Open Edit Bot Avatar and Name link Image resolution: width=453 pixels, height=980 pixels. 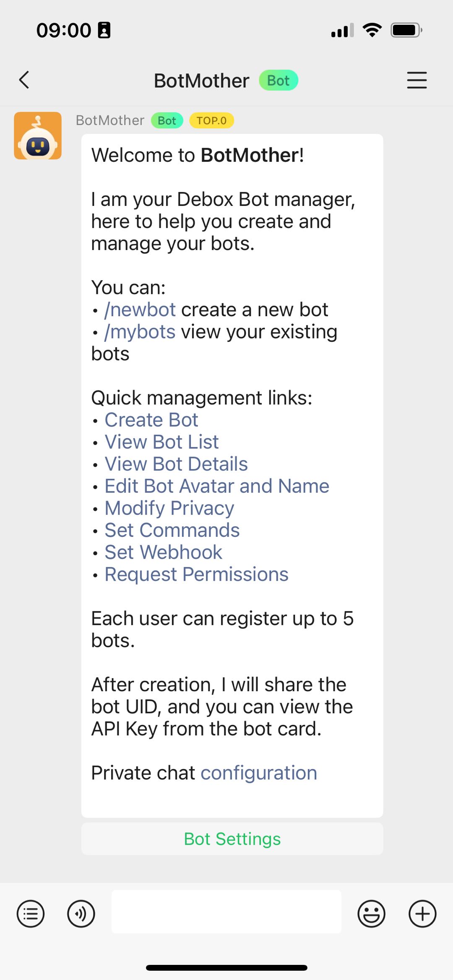point(217,486)
